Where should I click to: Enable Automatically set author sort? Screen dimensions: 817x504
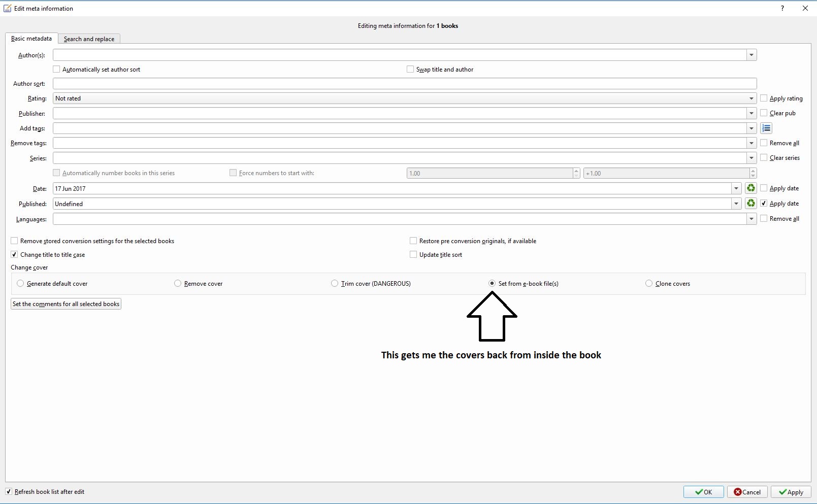click(x=56, y=69)
